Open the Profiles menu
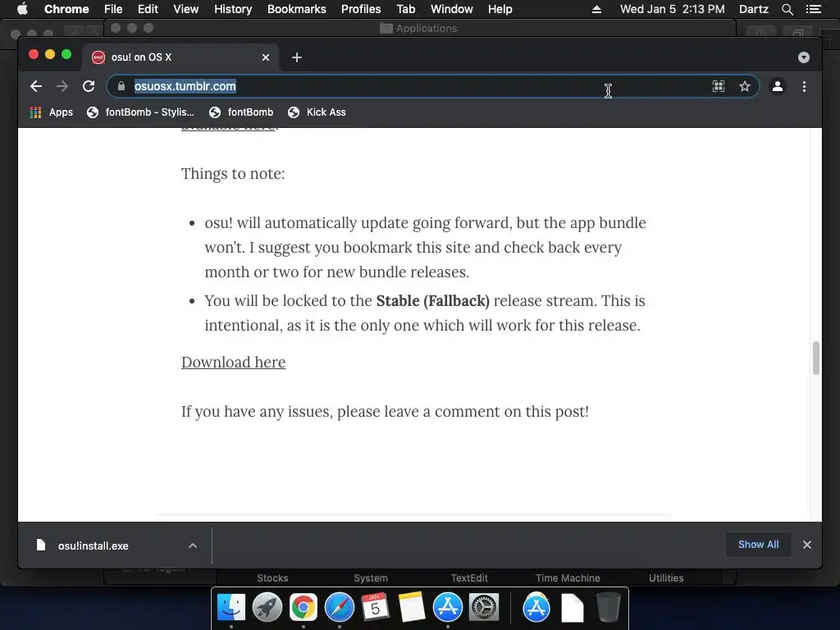 [361, 9]
